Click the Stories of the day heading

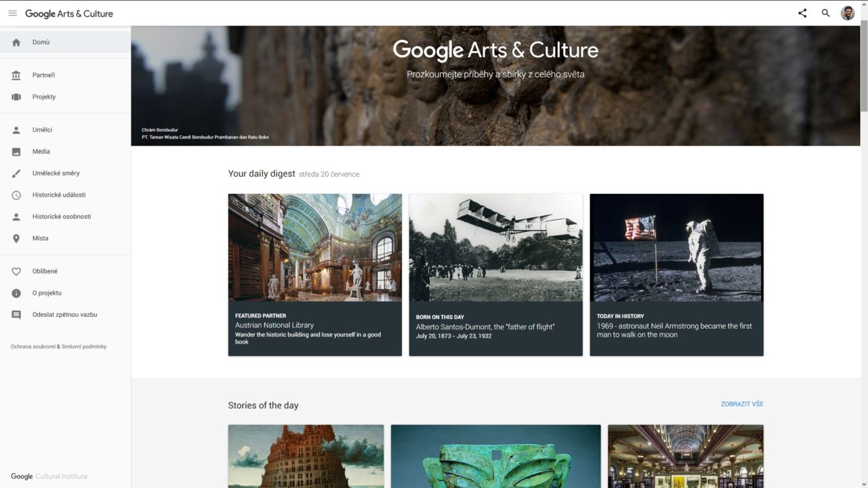pos(263,405)
